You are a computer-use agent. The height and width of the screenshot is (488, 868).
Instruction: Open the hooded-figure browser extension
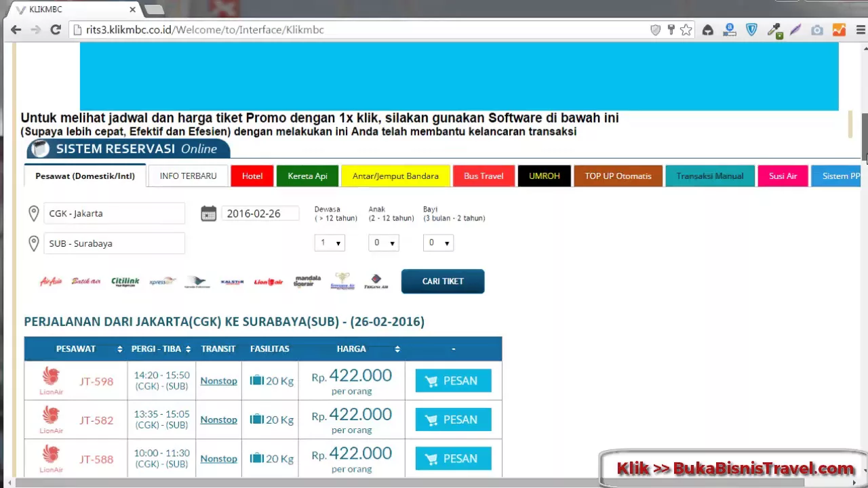point(707,30)
